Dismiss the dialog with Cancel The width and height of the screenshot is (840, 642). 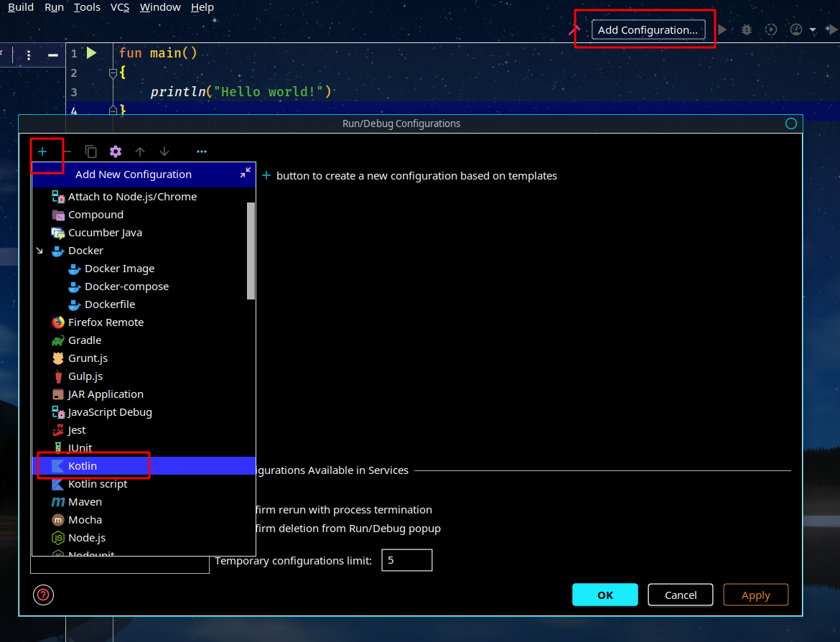click(x=681, y=595)
